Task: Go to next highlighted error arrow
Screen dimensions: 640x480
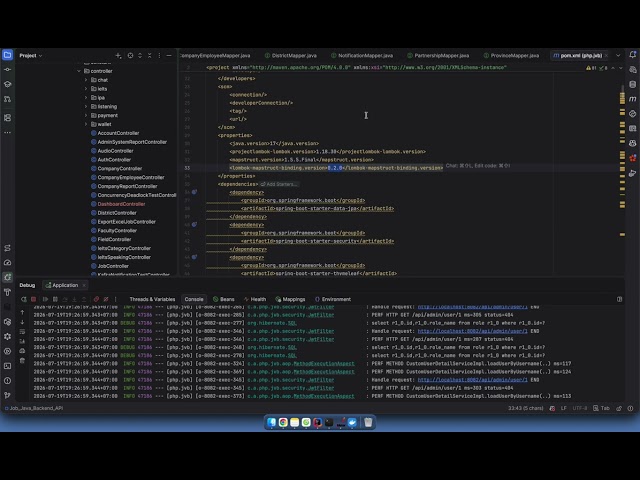Action: click(621, 68)
